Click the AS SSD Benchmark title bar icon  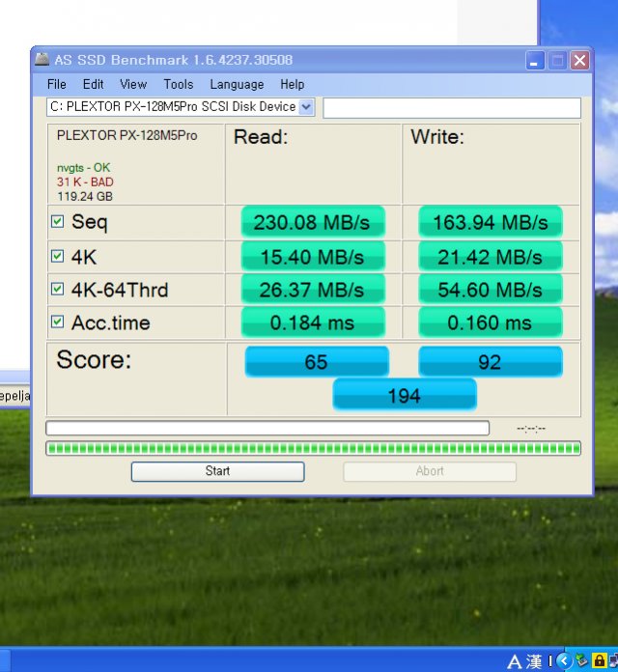(42, 59)
